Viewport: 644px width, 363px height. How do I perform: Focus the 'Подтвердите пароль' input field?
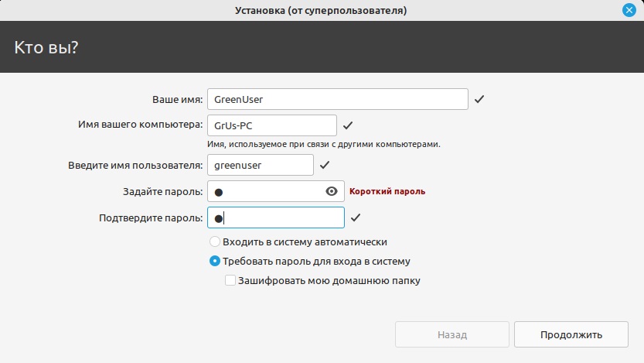coord(275,217)
